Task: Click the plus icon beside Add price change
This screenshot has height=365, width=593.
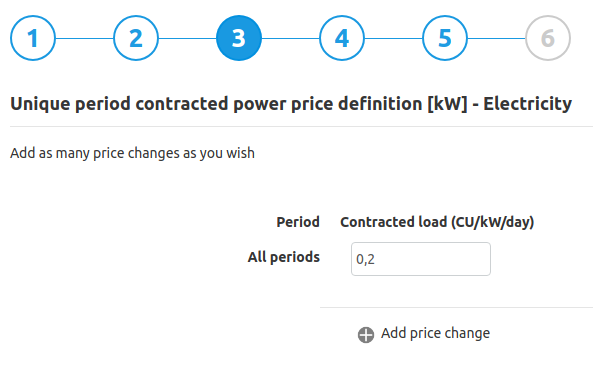Action: coord(366,335)
